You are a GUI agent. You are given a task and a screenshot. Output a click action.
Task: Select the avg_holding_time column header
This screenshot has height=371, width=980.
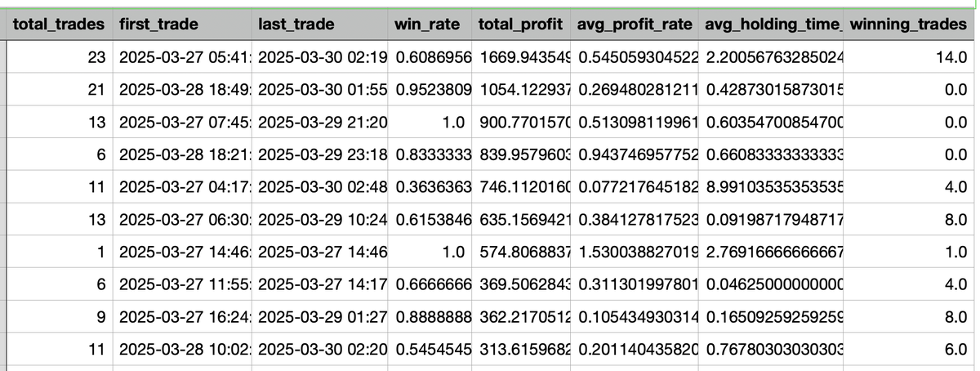(773, 25)
